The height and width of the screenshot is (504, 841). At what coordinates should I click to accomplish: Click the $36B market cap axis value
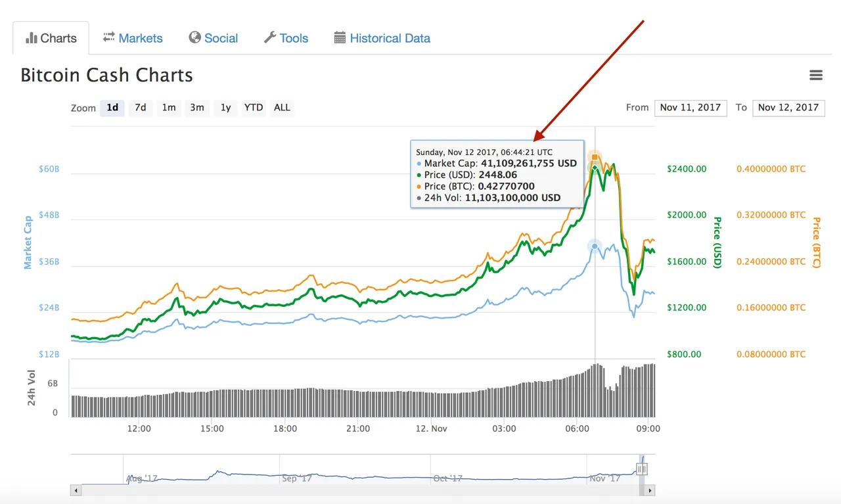pyautogui.click(x=49, y=262)
